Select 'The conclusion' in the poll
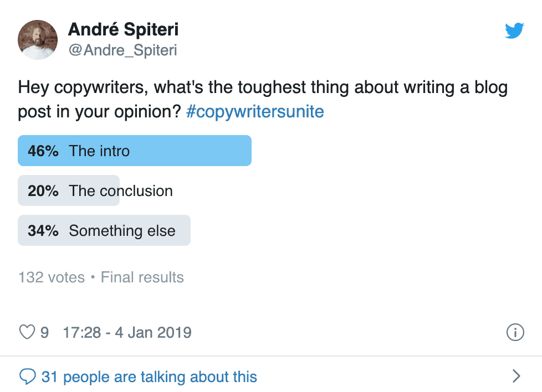This screenshot has height=392, width=542. tap(68, 190)
